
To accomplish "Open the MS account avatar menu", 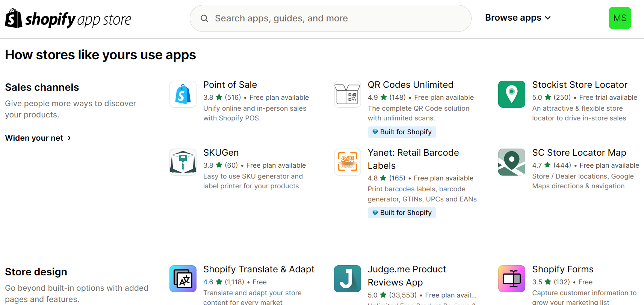I will 620,18.
